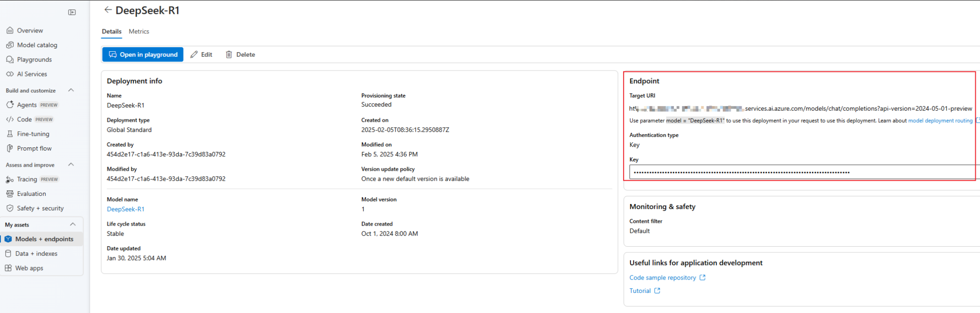This screenshot has width=980, height=313.
Task: Click 'Global Standard' deployment type value
Action: click(x=129, y=130)
